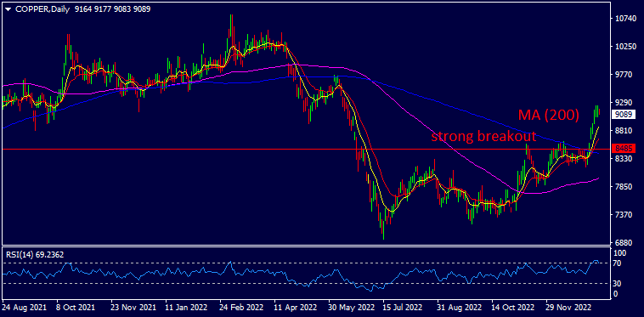Click the current price label 9089
This screenshot has width=644, height=317.
(624, 115)
